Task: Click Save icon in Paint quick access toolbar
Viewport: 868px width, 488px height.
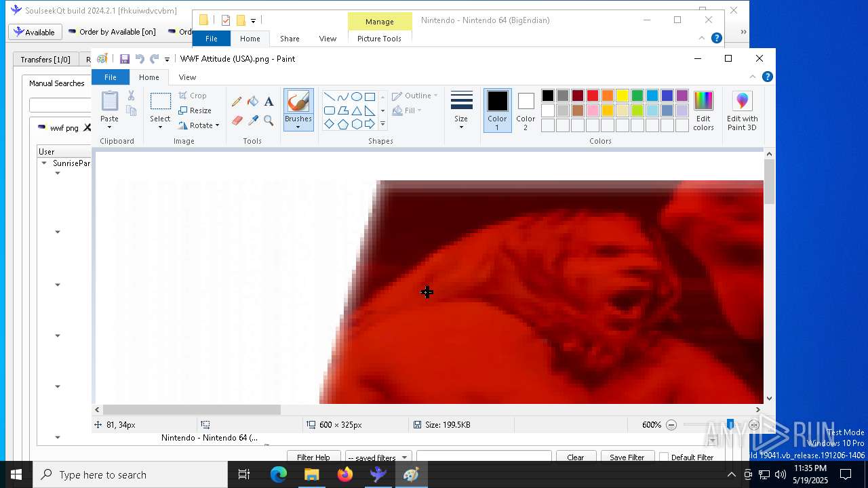Action: (125, 59)
